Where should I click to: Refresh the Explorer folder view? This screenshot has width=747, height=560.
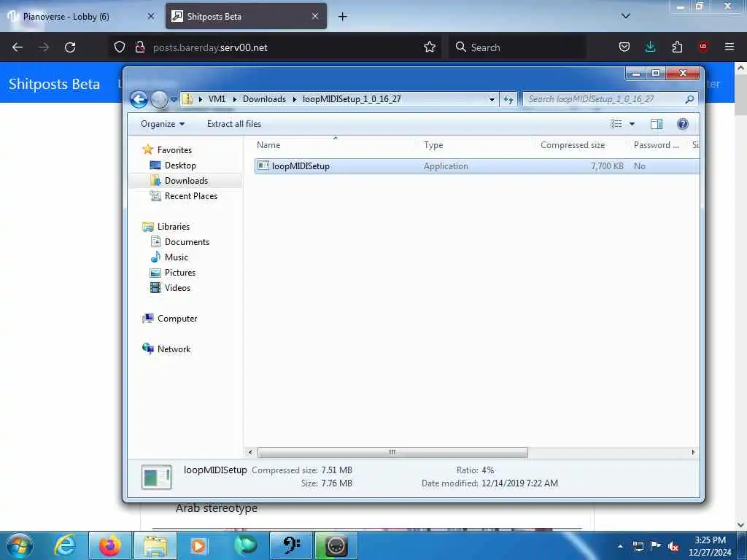coord(508,99)
